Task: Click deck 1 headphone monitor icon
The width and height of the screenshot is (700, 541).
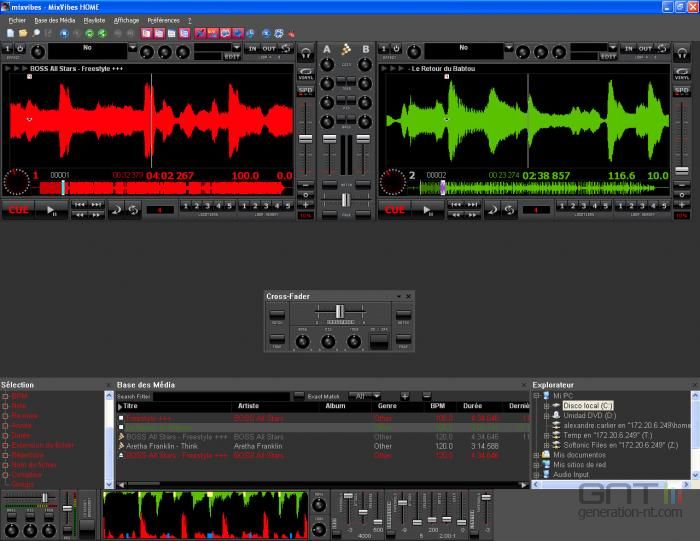Action: (x=306, y=54)
